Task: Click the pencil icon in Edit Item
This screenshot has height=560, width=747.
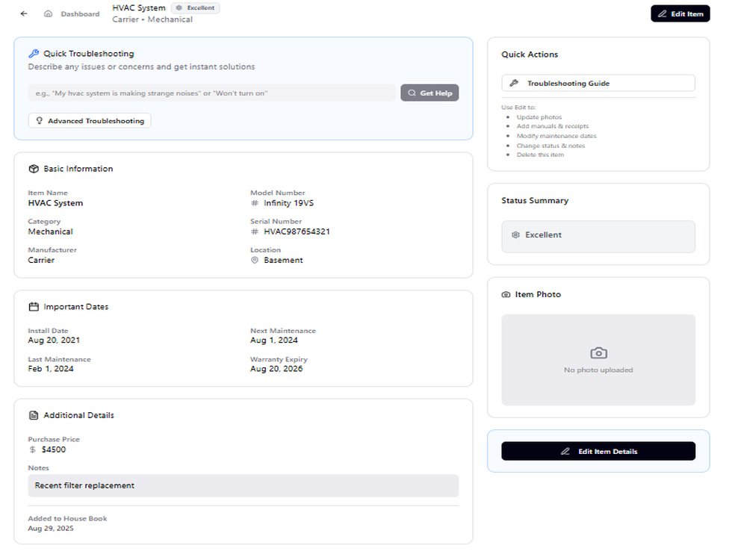Action: point(662,13)
